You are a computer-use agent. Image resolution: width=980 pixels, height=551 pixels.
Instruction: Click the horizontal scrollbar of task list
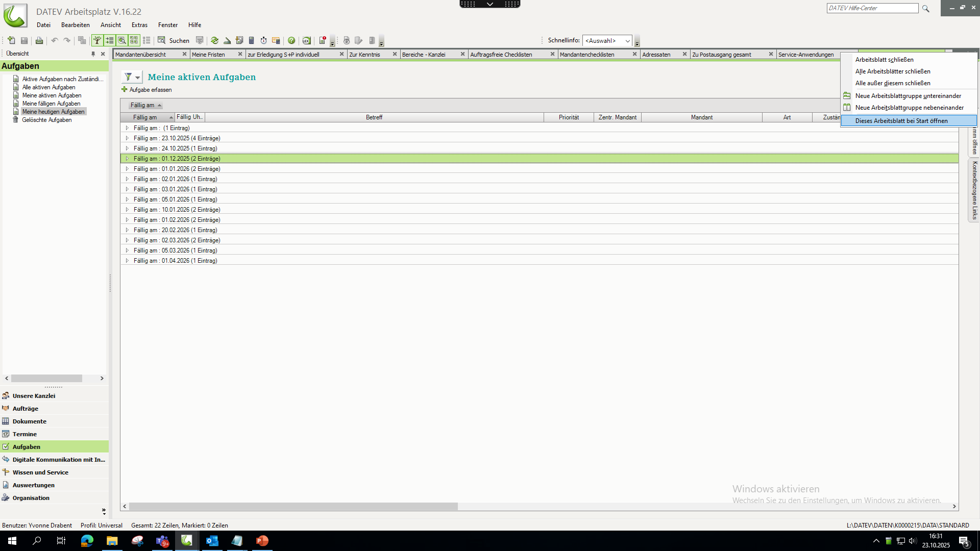(x=293, y=507)
